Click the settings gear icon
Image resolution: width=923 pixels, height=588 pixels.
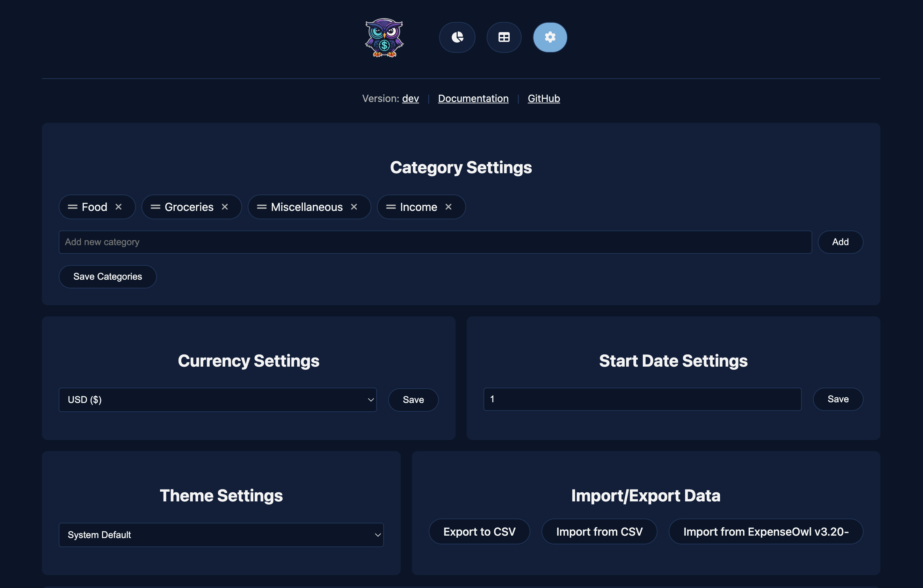click(550, 37)
